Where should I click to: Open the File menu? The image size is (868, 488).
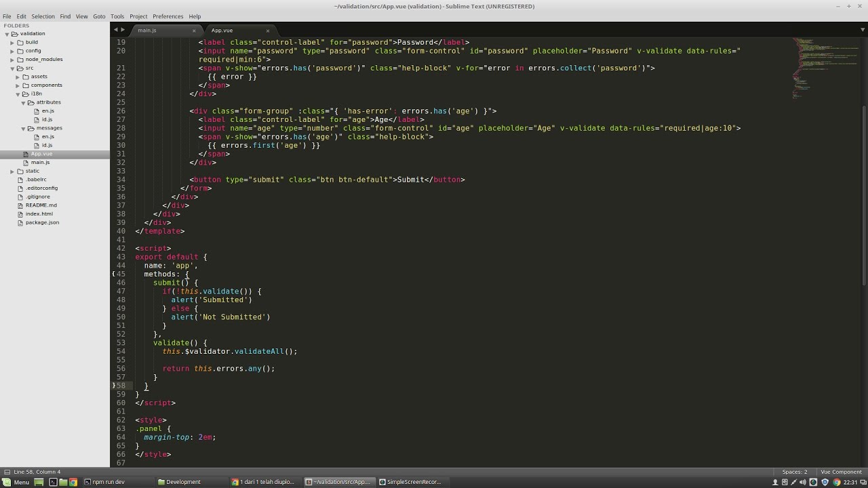(x=7, y=16)
